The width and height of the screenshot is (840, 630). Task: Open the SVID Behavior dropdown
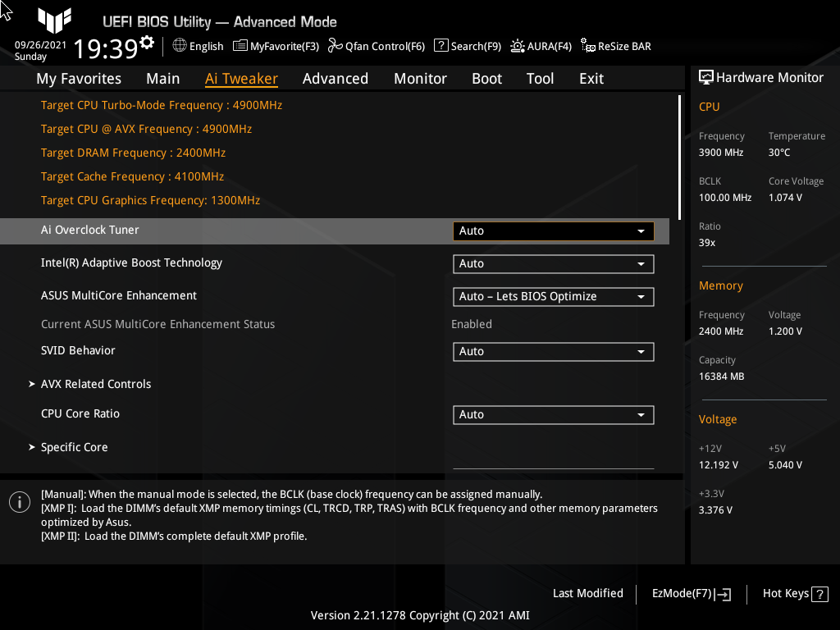click(x=553, y=351)
